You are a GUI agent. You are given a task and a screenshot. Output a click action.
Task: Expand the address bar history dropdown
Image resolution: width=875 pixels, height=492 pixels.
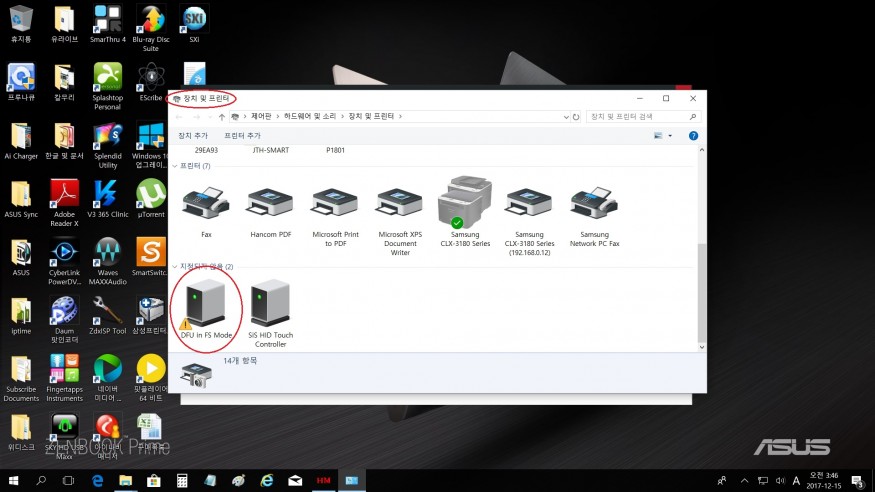click(x=566, y=117)
